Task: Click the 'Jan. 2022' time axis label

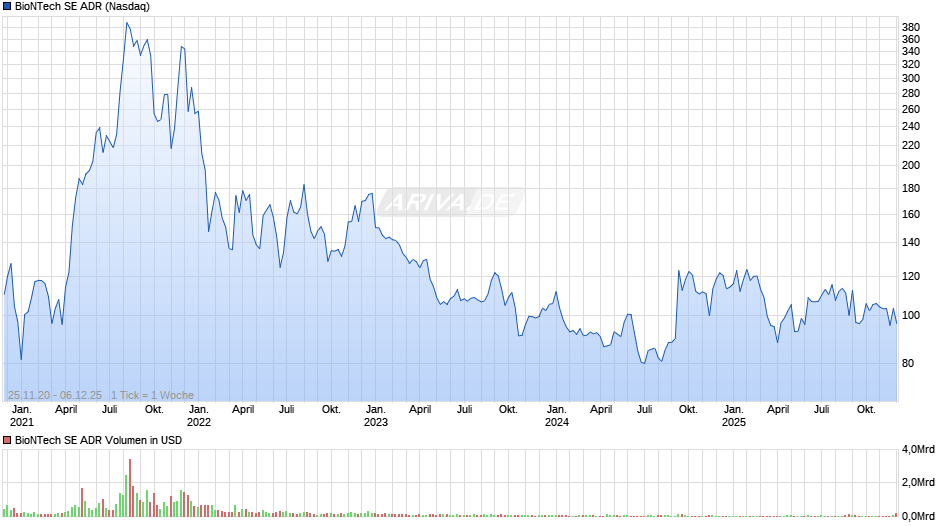Action: click(199, 416)
